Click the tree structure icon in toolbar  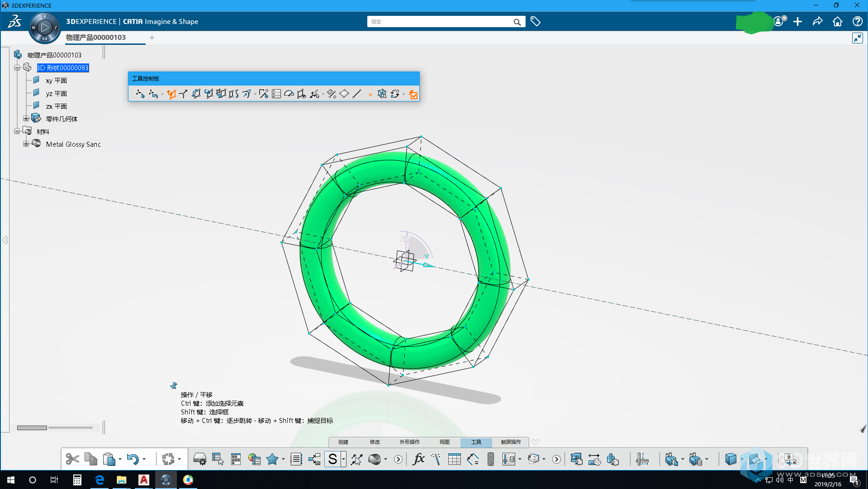(314, 459)
